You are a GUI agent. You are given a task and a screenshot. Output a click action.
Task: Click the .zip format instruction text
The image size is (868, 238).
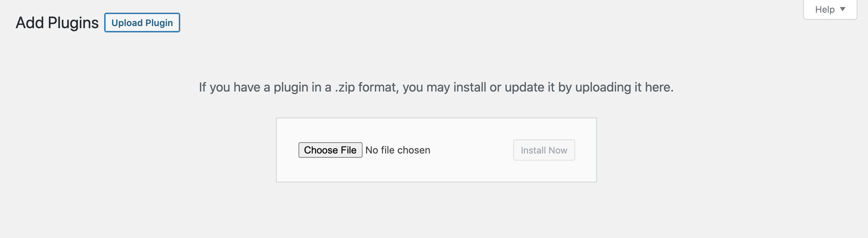click(x=436, y=87)
